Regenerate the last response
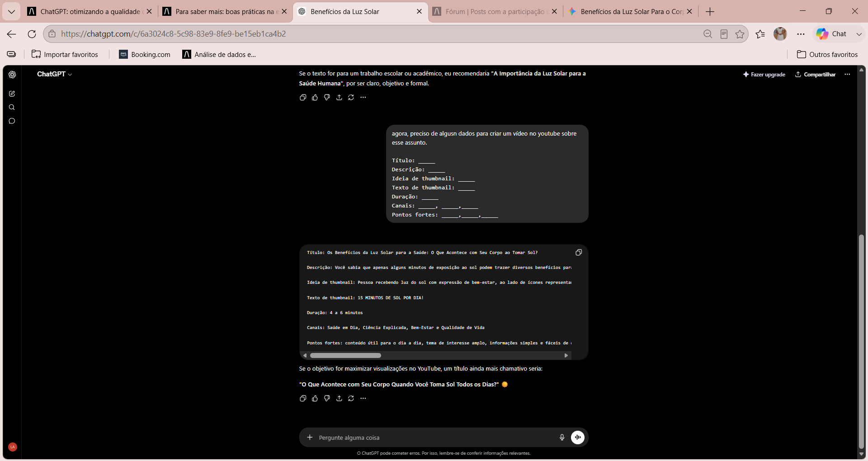 (x=351, y=398)
